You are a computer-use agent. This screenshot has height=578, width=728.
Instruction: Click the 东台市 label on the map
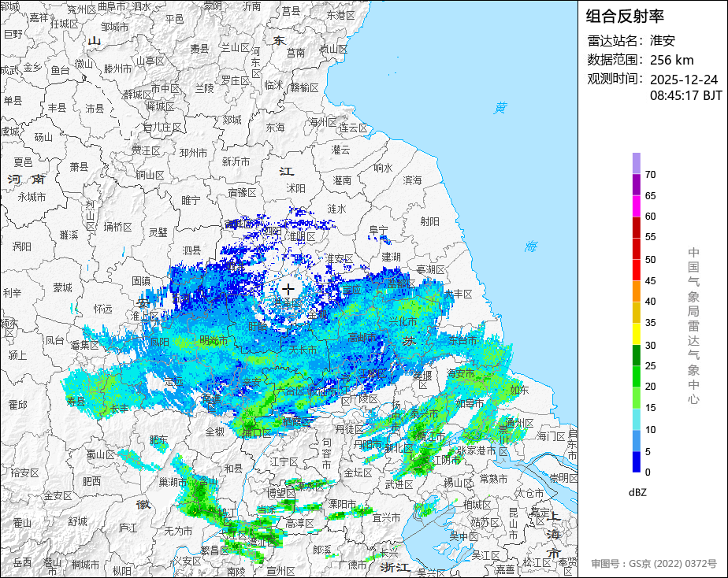tap(463, 340)
